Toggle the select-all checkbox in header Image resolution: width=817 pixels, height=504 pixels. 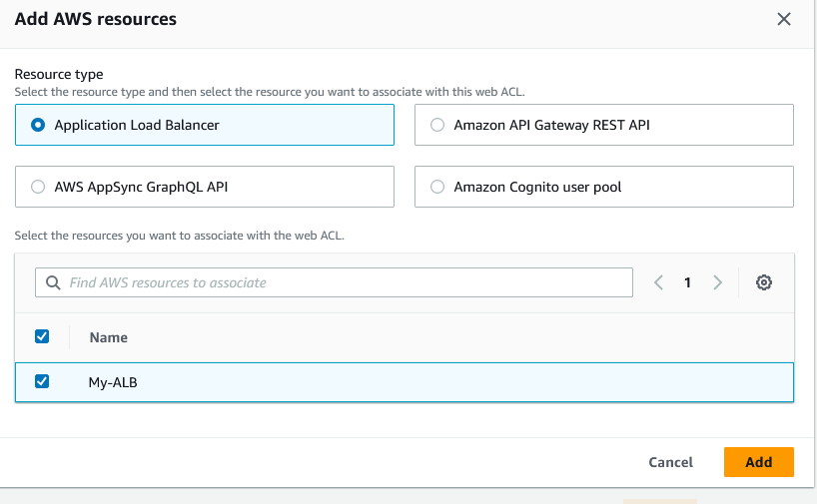(42, 336)
